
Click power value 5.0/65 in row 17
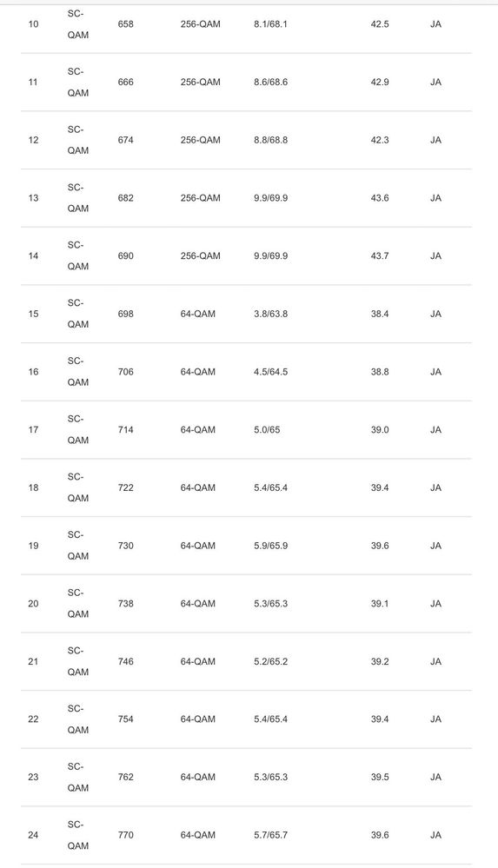[x=267, y=429]
